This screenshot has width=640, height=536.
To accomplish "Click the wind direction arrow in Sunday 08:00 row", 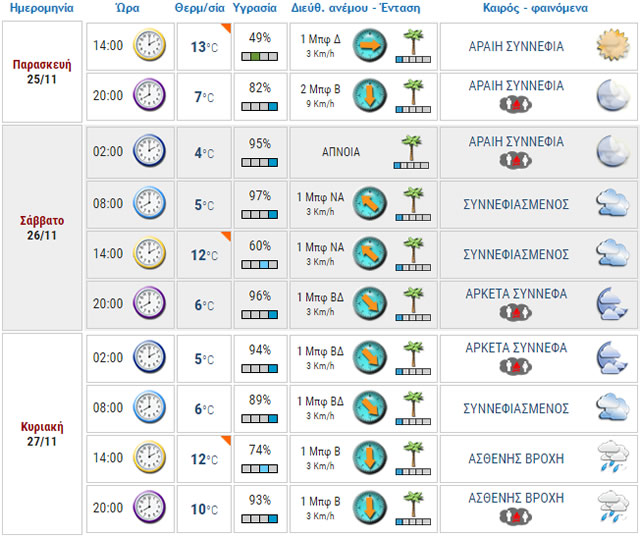I will coord(369,408).
